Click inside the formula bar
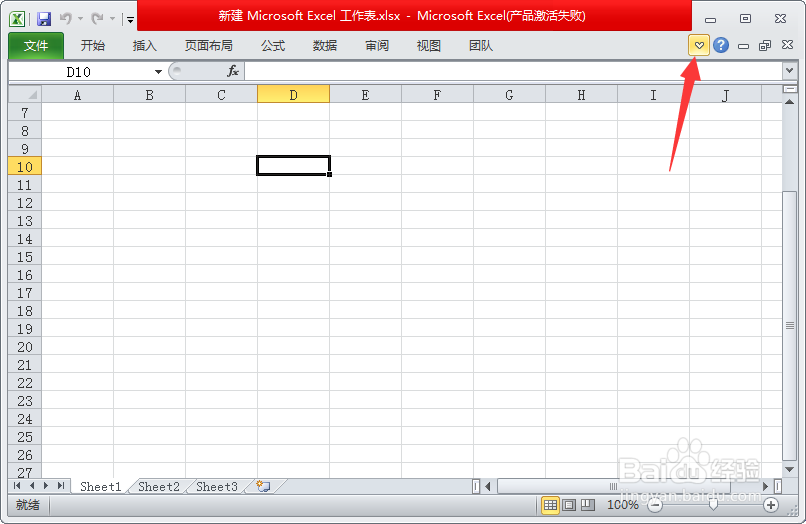Image resolution: width=806 pixels, height=524 pixels. 513,71
